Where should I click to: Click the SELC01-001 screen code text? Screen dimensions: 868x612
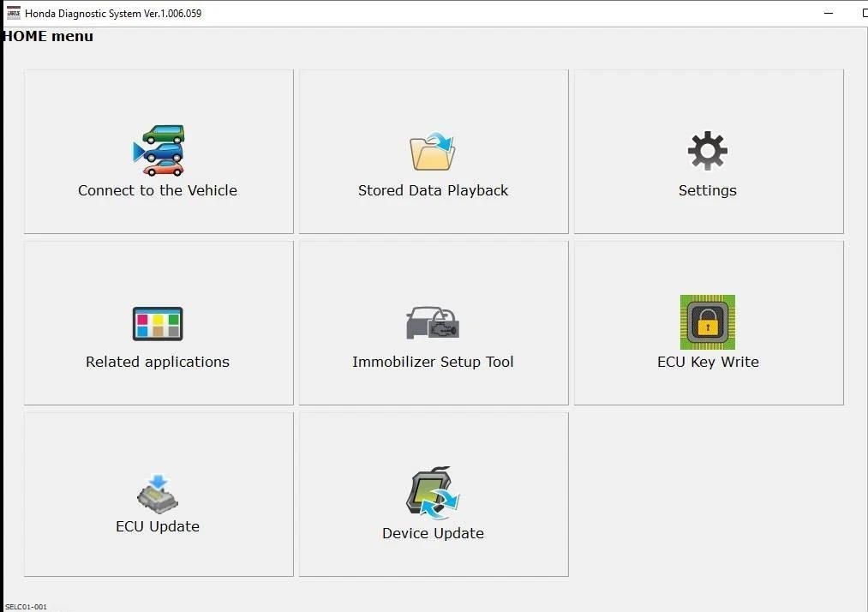point(26,607)
